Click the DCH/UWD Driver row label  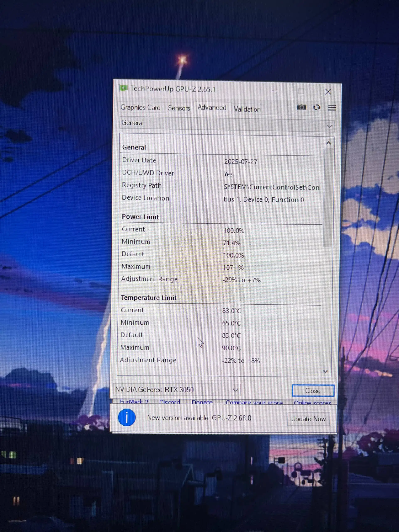click(x=148, y=173)
